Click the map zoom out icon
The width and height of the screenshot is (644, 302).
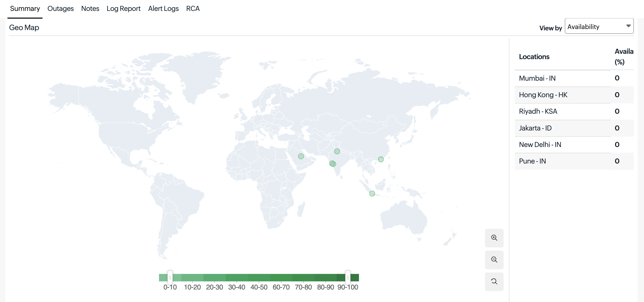(x=494, y=260)
